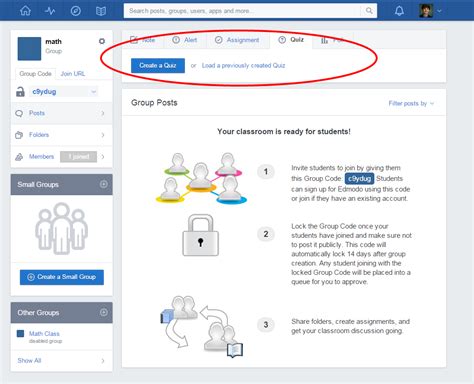
Task: Click the math group name title
Action: tap(53, 42)
